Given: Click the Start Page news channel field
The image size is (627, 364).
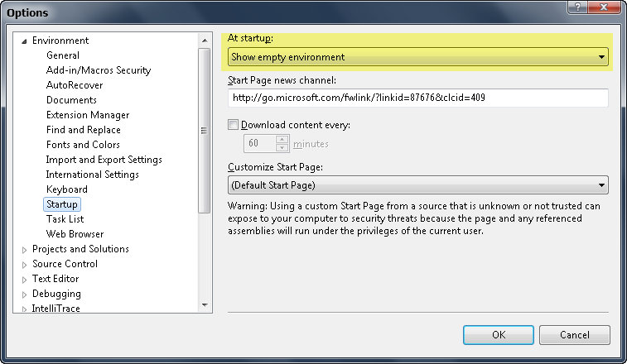Looking at the screenshot, I should click(417, 98).
